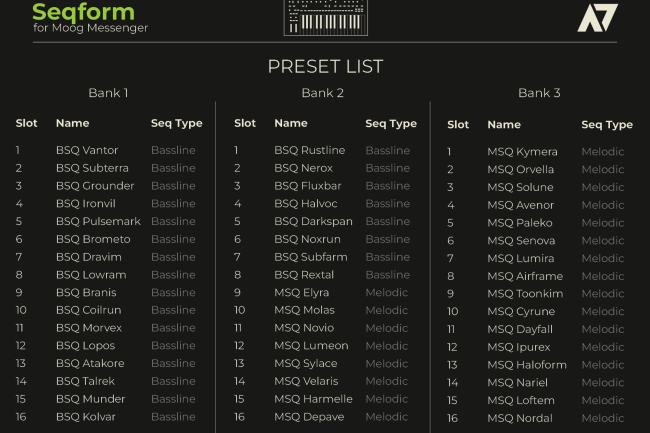Click the PRESET LIST heading

(325, 67)
